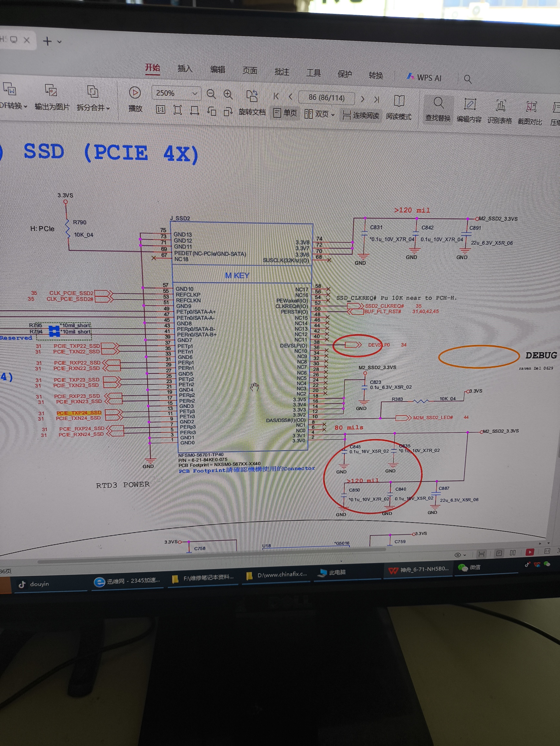
Task: Click the fit-width icon
Action: [x=195, y=111]
